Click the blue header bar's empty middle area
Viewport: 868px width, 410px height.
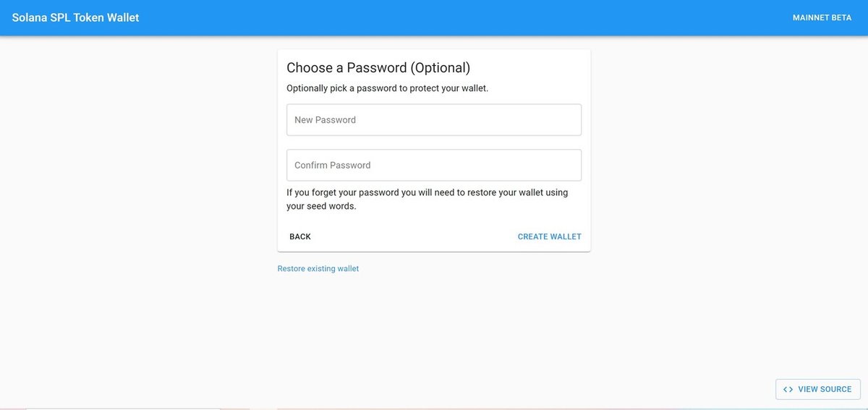tap(463, 17)
